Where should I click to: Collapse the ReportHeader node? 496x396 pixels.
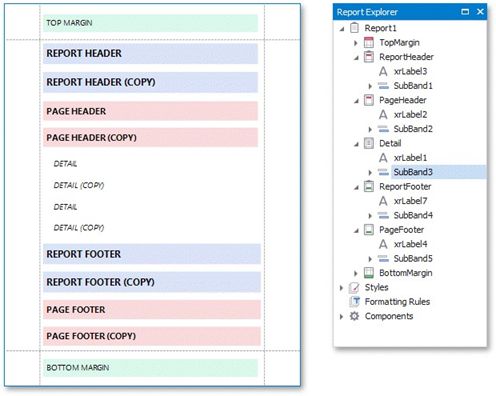coord(356,58)
